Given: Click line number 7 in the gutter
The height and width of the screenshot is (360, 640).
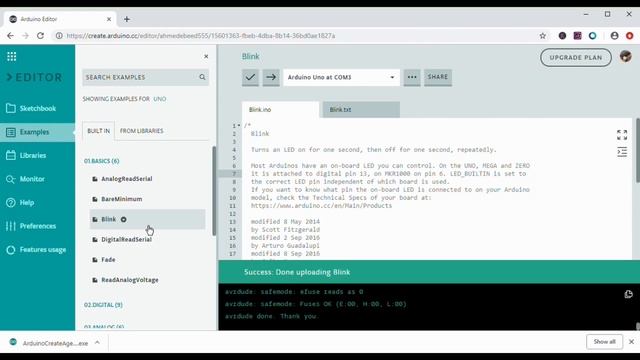Looking at the screenshot, I should (234, 174).
